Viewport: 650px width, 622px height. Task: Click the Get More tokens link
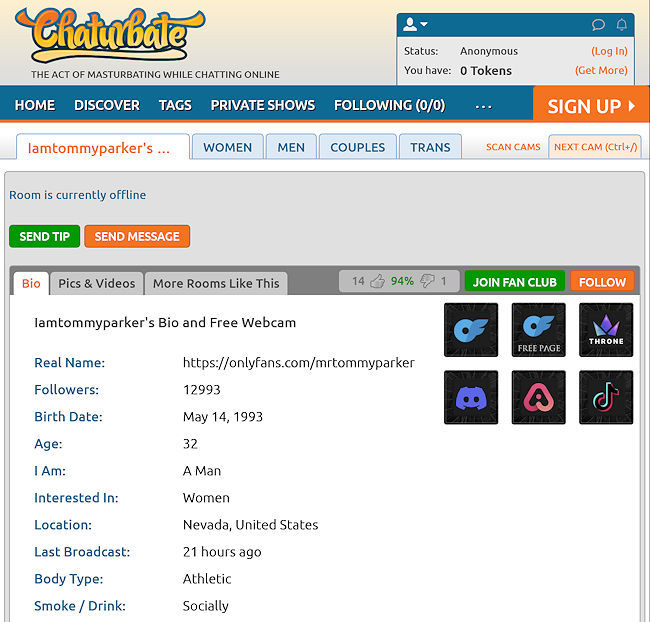[601, 71]
